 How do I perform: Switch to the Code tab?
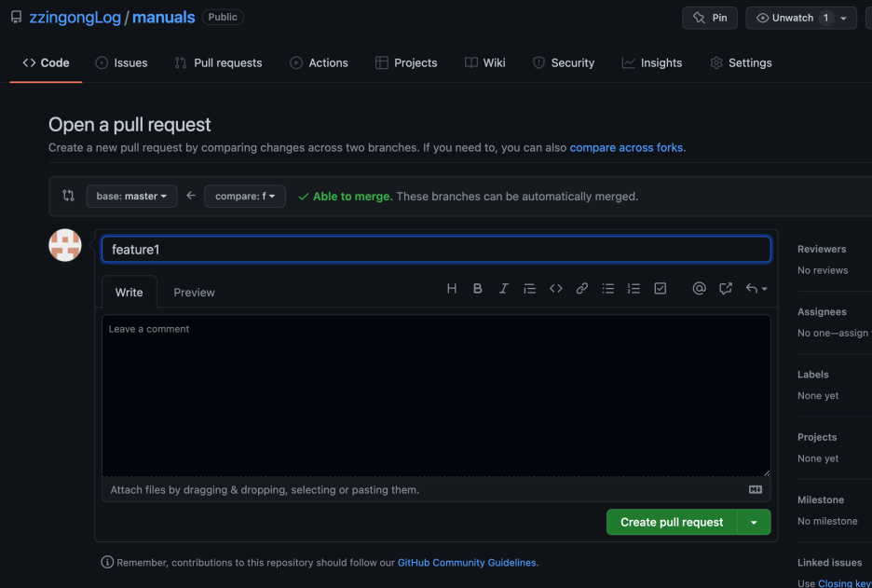[x=47, y=62]
